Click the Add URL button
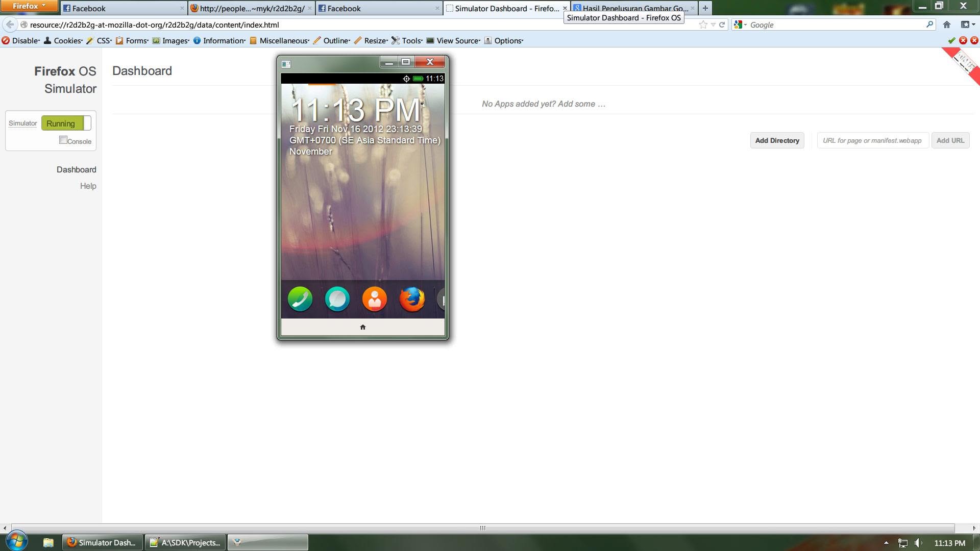This screenshot has width=980, height=551. pos(950,140)
